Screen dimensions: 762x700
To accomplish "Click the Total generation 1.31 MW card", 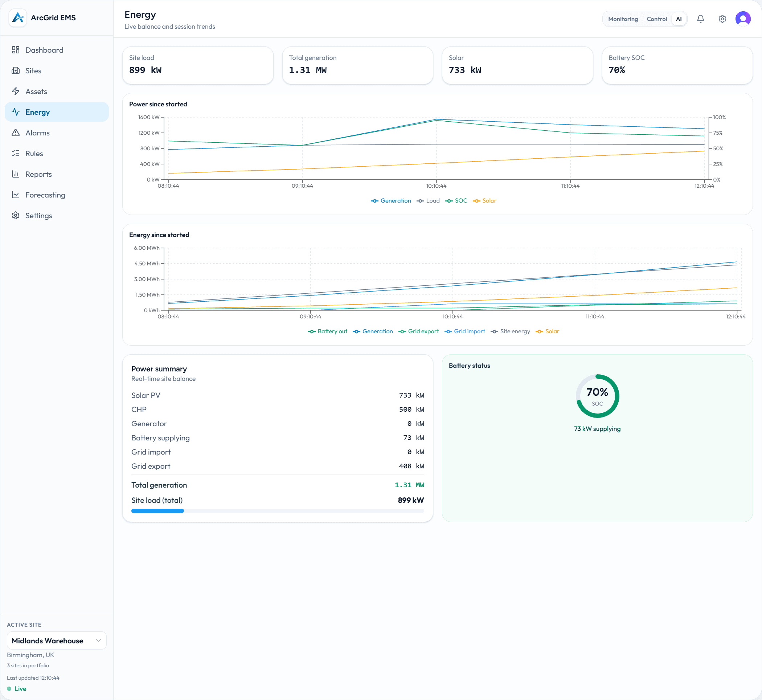I will coord(357,65).
